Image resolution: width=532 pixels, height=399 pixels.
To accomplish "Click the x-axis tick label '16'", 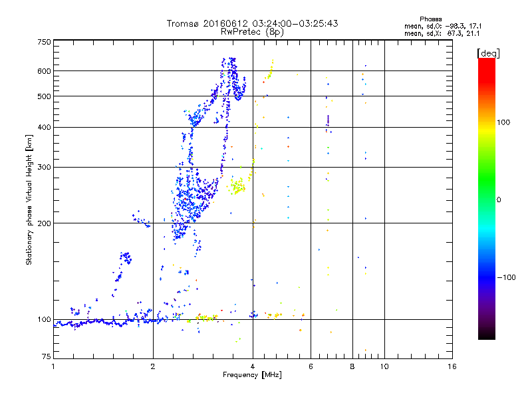I will tap(452, 366).
